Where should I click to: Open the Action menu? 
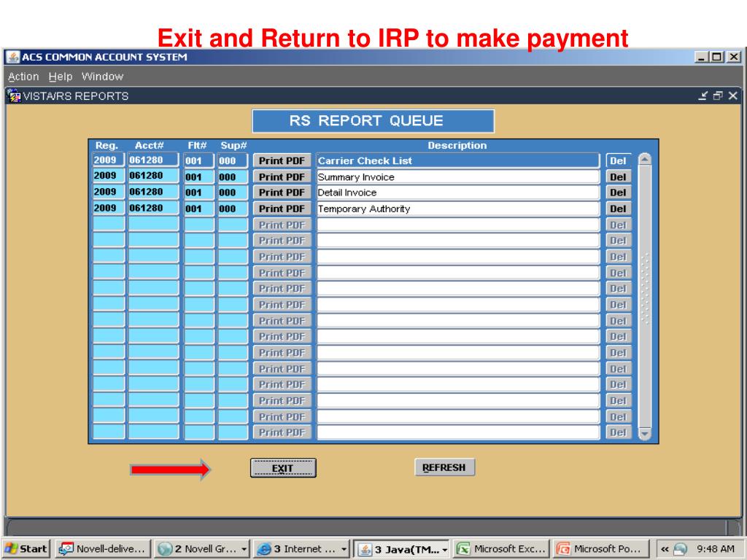click(23, 77)
